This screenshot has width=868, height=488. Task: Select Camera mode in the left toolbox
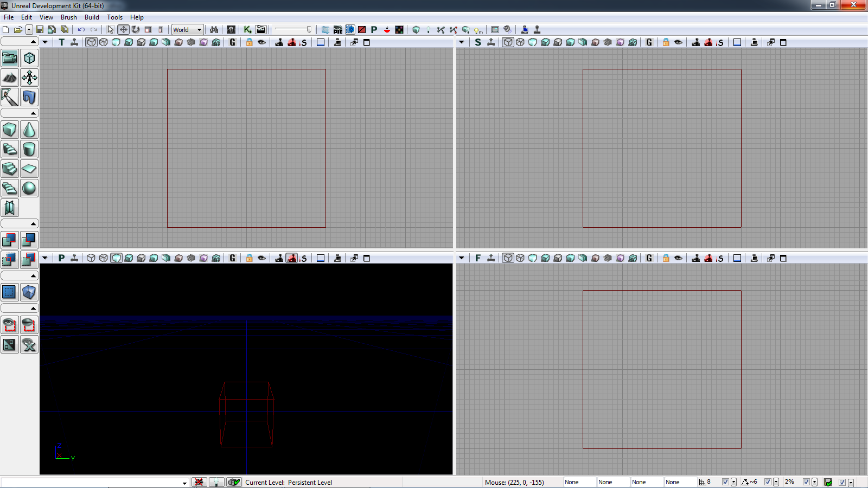click(x=9, y=58)
